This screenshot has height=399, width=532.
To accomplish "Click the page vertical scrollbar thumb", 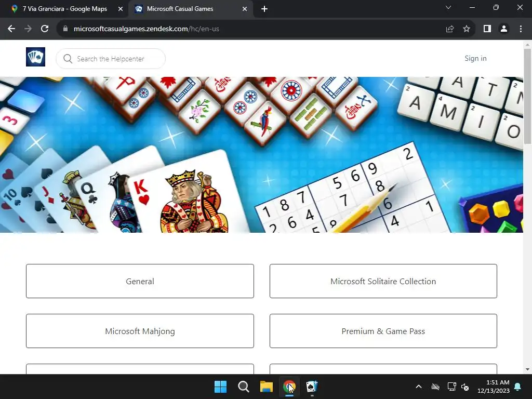I will coord(527,96).
